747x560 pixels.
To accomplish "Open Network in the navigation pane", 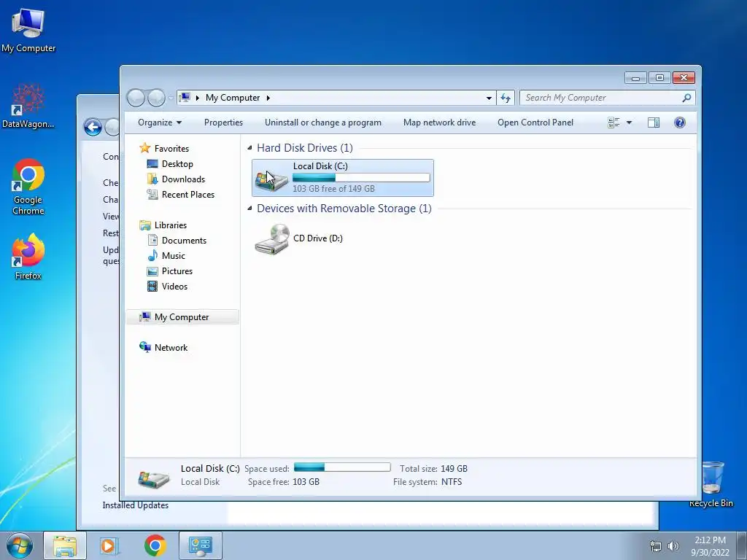I will 171,348.
